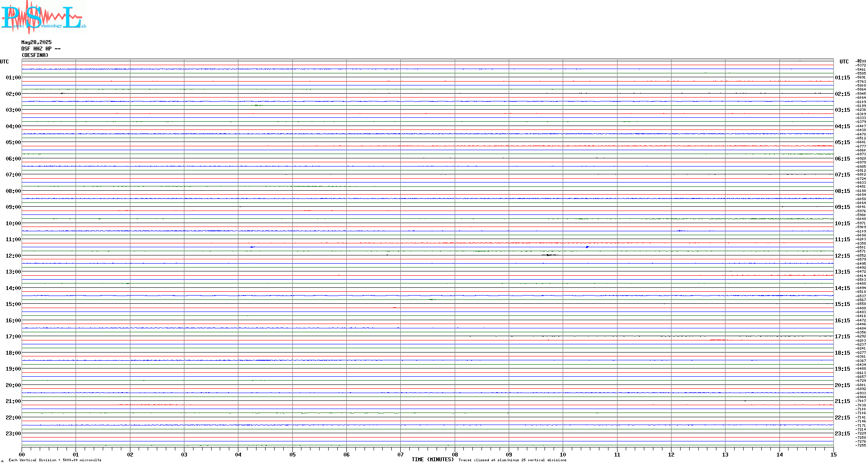Viewport: 868px width, 466px height.
Task: Click the '21:15' end-time label
Action: click(x=843, y=401)
